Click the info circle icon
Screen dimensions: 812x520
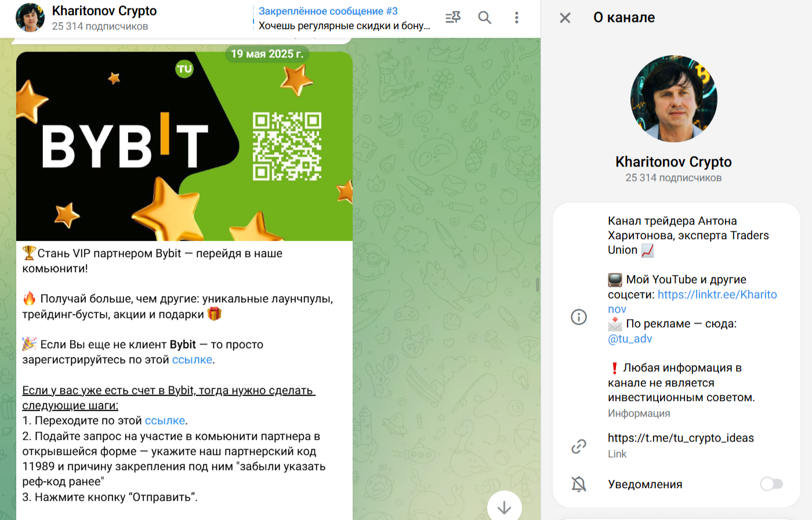[x=579, y=317]
